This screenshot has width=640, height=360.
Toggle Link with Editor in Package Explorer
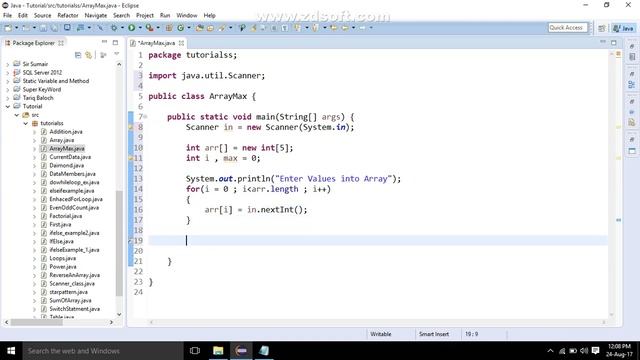[x=89, y=55]
